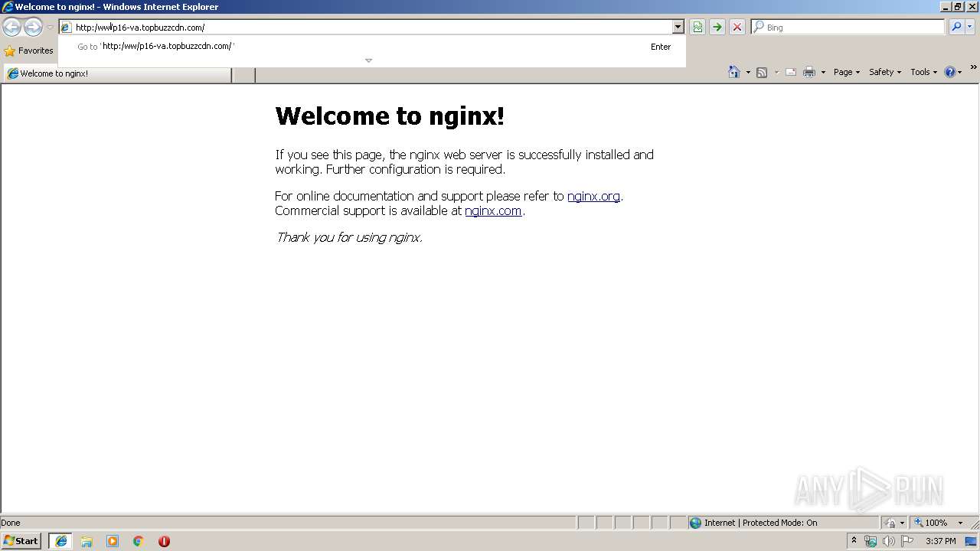Launch Windows Media Player from taskbar

click(113, 541)
